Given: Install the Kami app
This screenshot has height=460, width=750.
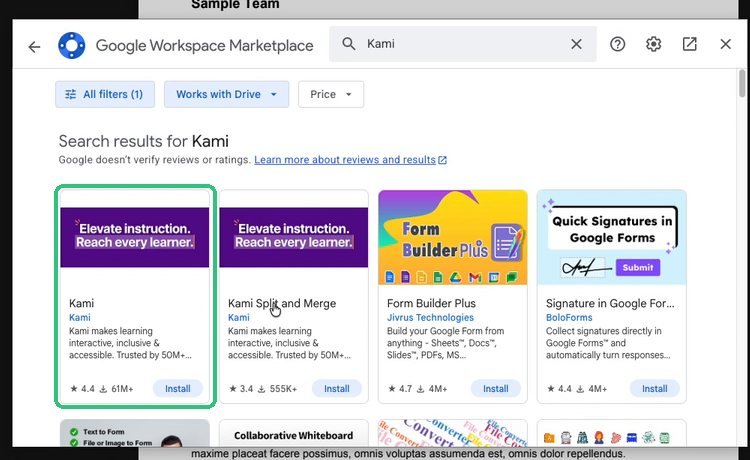Looking at the screenshot, I should point(177,389).
